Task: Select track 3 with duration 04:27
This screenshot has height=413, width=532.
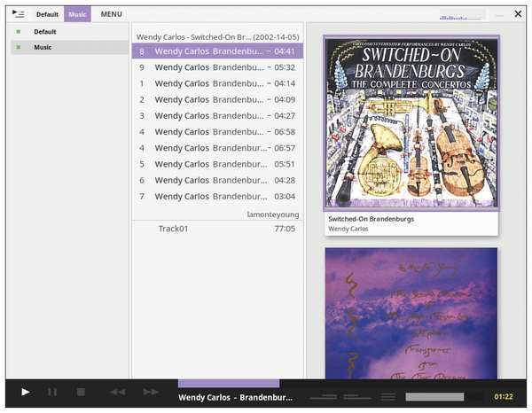Action: pyautogui.click(x=217, y=115)
